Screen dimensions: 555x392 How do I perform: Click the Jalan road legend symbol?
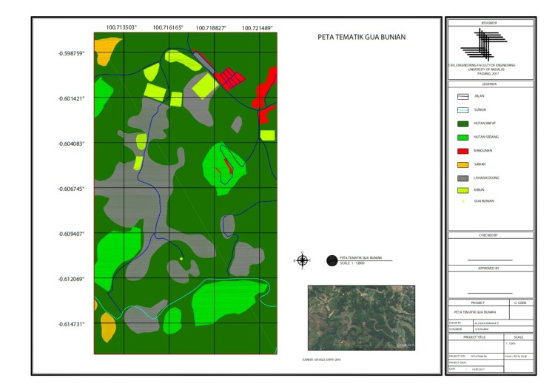click(x=462, y=96)
